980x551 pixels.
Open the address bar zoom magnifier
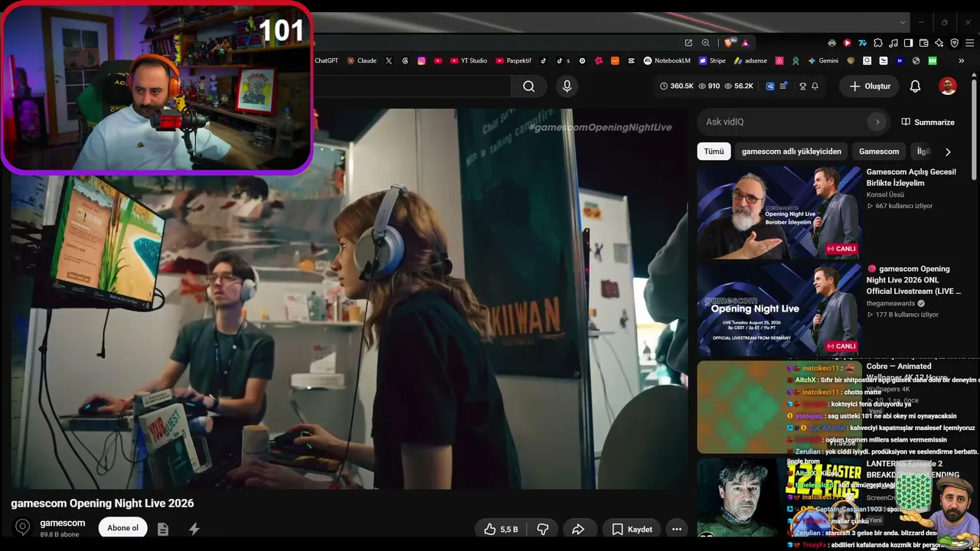coord(705,43)
